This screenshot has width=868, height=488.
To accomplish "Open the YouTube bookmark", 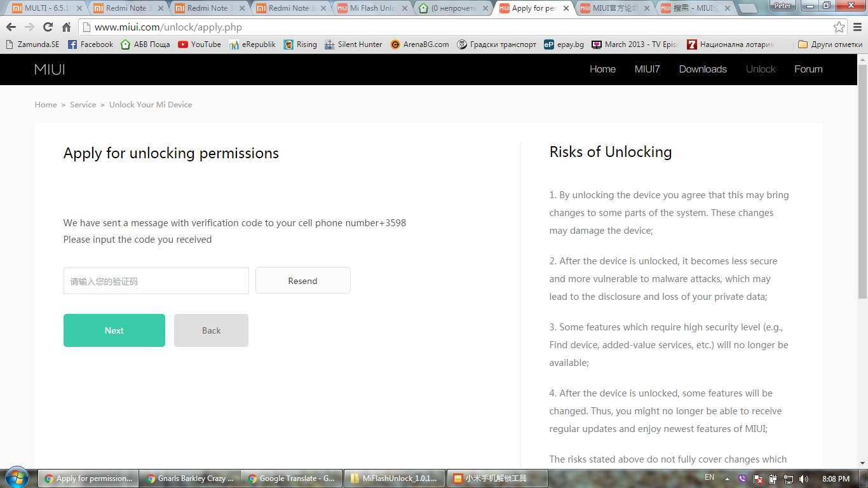I will [200, 44].
